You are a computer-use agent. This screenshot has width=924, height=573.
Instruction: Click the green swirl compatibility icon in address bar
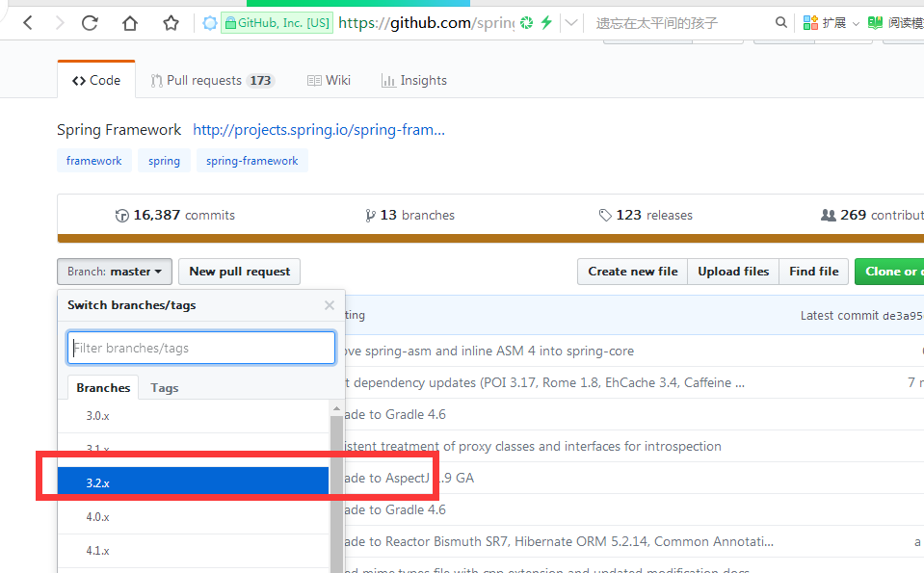[526, 23]
